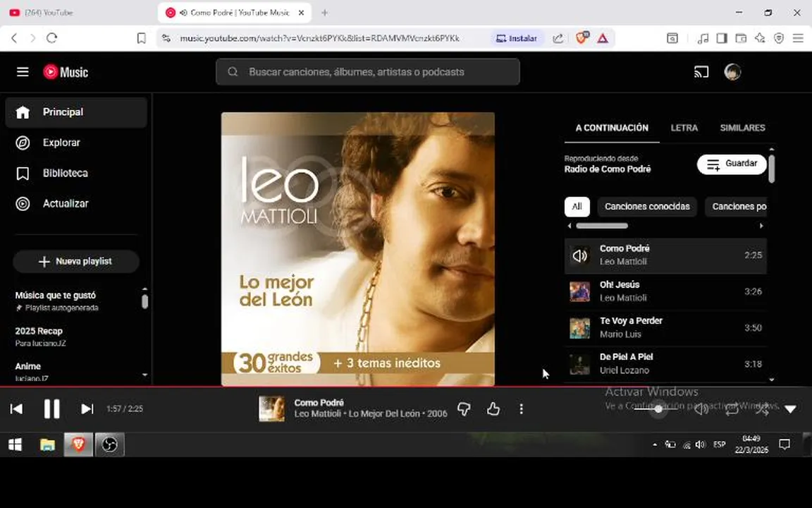Go to Principal home in the sidebar
812x508 pixels.
pyautogui.click(x=76, y=112)
